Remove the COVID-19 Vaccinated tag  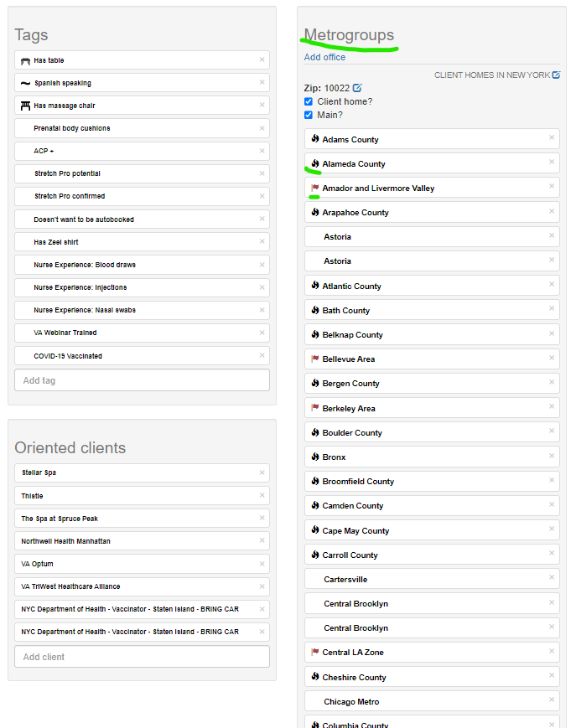262,355
